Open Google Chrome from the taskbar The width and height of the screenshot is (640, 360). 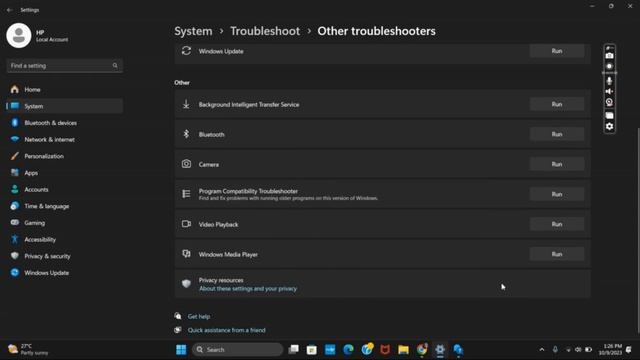[x=422, y=349]
